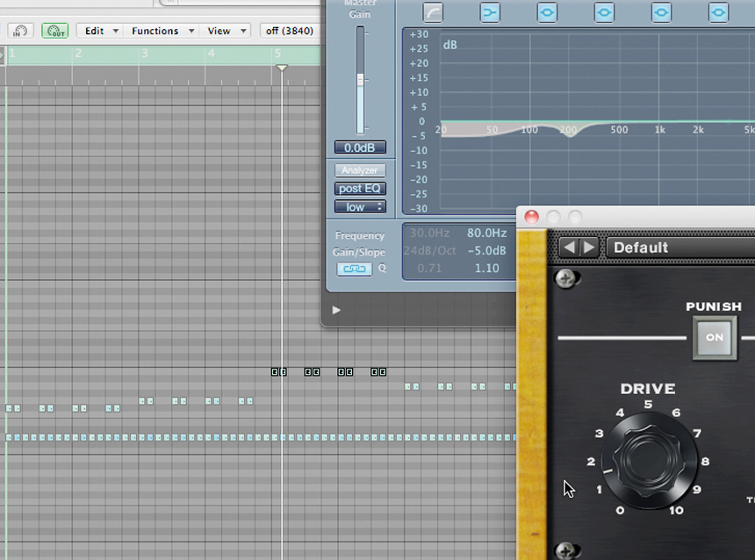Select previous preset with left arrow
Image resolution: width=755 pixels, height=560 pixels.
[569, 248]
